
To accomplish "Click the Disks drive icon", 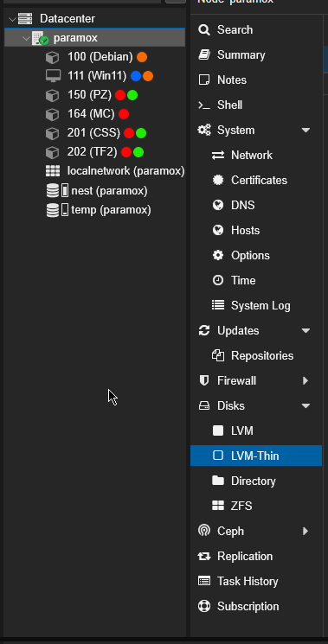I will point(204,405).
